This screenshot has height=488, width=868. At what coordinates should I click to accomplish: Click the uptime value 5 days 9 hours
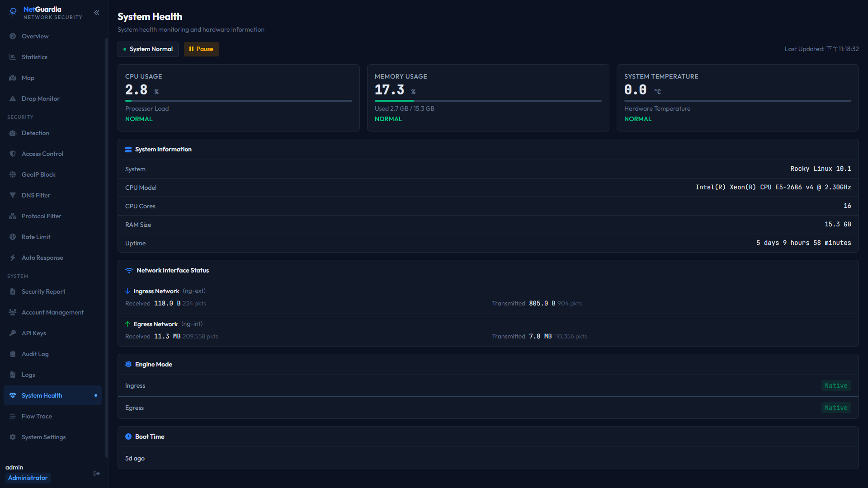(803, 243)
